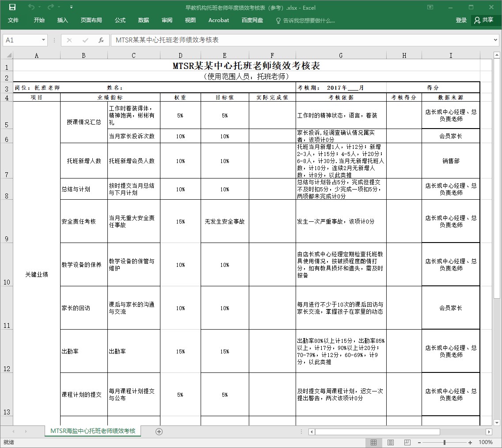Click the Undo arrow icon

pyautogui.click(x=31, y=7)
